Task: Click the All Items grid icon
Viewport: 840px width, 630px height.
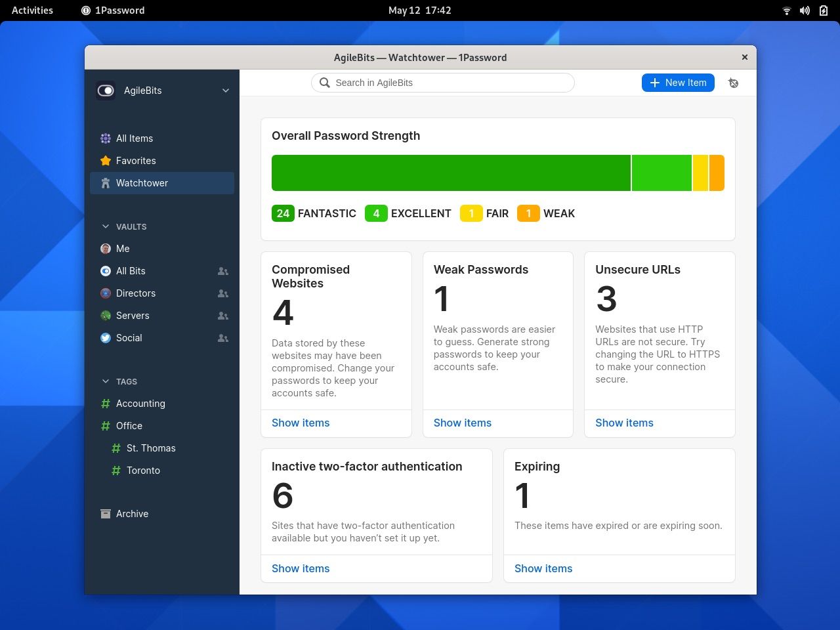Action: pyautogui.click(x=106, y=138)
